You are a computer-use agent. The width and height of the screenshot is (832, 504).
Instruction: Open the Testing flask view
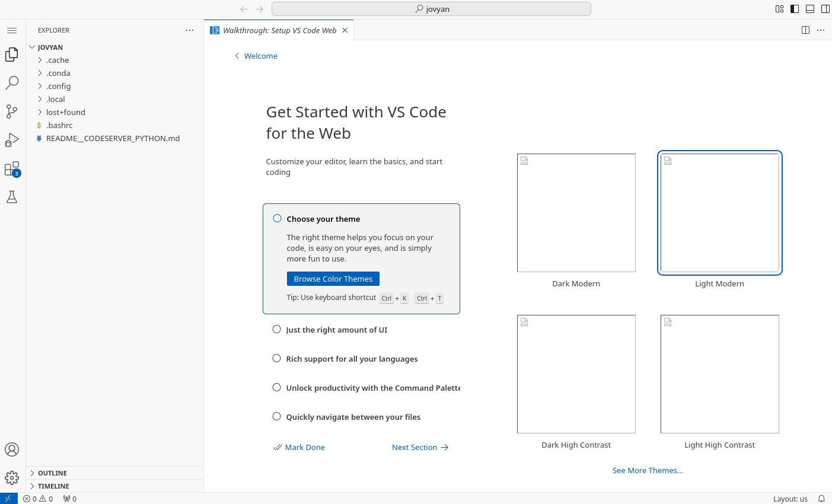coord(12,197)
